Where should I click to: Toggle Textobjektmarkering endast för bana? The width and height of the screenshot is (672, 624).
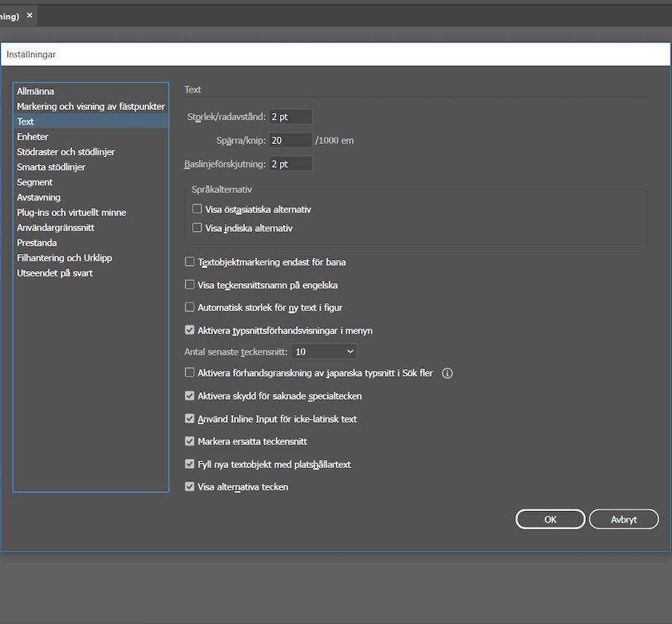pyautogui.click(x=189, y=261)
